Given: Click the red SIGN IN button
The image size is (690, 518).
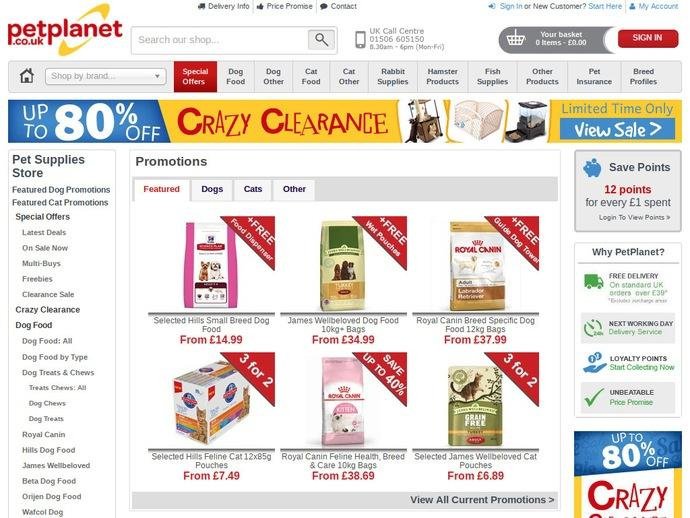Looking at the screenshot, I should coord(648,38).
